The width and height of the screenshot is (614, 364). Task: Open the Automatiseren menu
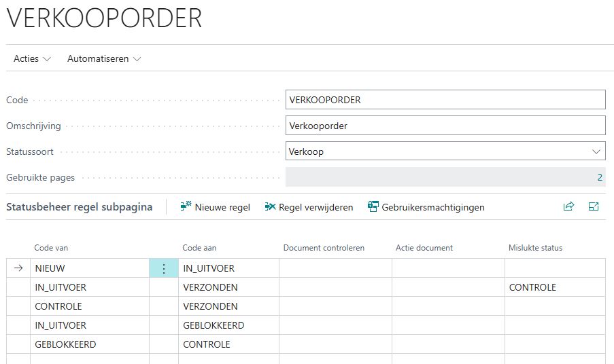pos(98,59)
